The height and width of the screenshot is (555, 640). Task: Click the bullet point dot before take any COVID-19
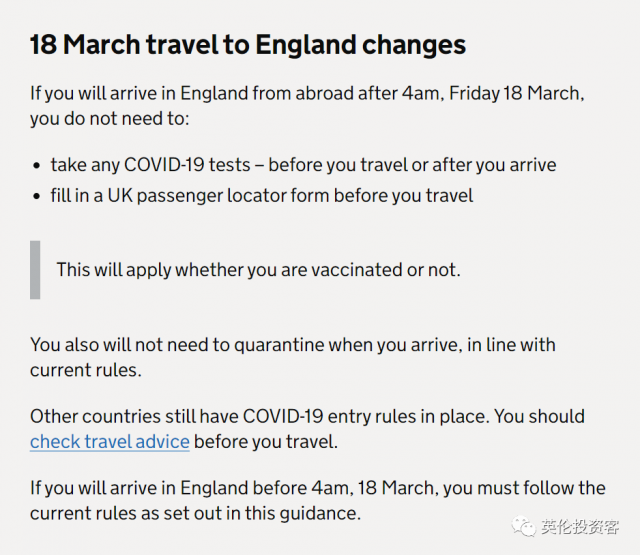coord(37,166)
